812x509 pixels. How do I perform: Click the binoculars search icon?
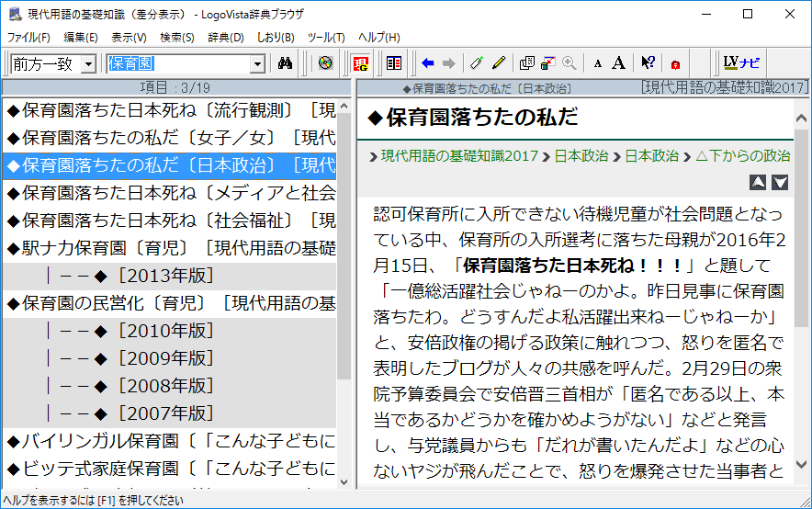(285, 63)
